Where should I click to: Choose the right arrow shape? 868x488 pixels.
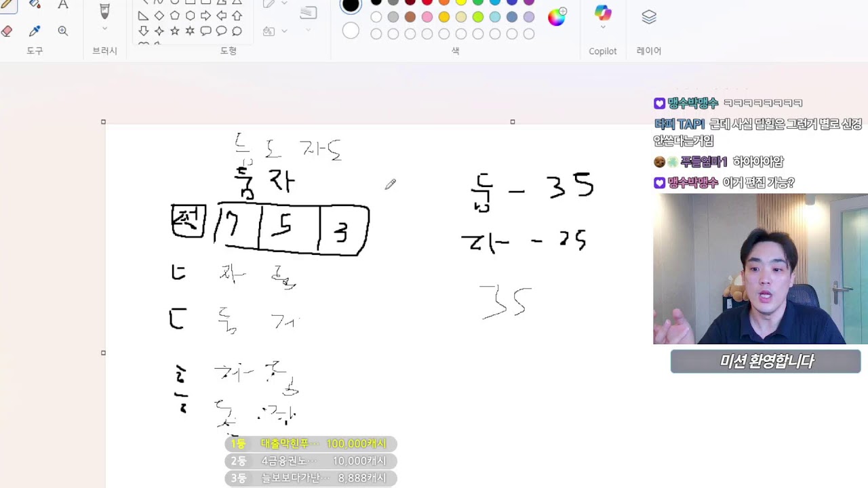[x=205, y=16]
